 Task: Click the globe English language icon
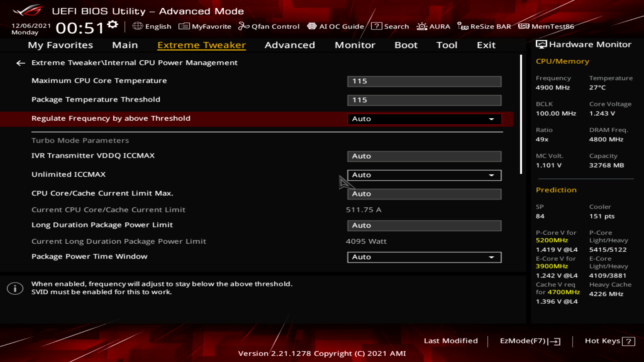point(138,26)
